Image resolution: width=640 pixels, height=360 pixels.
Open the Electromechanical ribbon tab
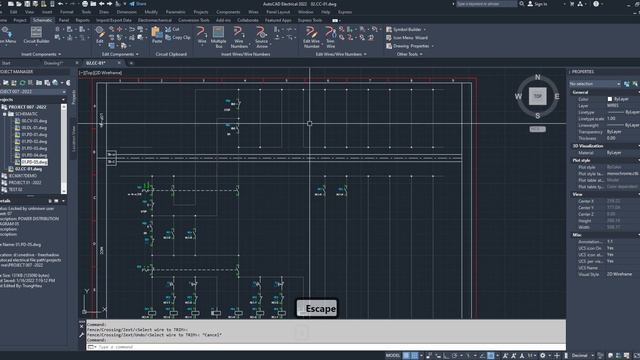pyautogui.click(x=155, y=20)
